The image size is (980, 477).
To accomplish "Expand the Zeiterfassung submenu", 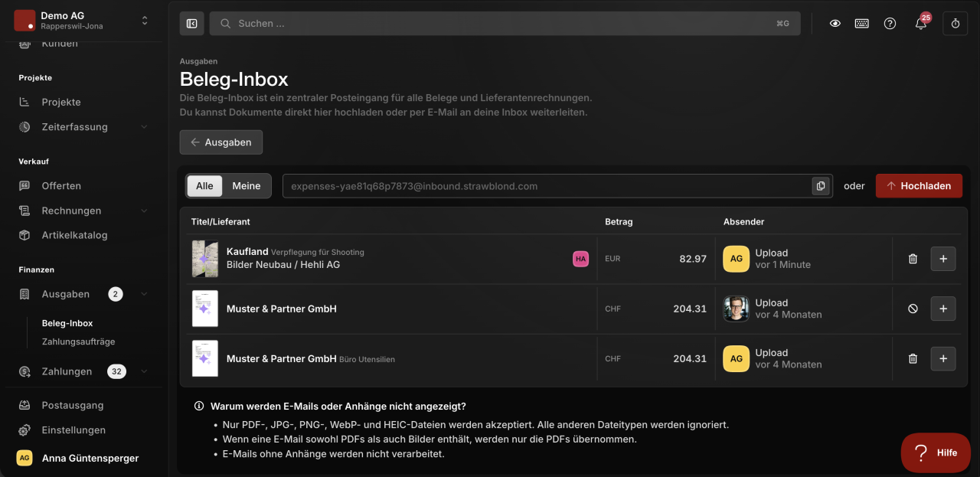I will pyautogui.click(x=145, y=127).
